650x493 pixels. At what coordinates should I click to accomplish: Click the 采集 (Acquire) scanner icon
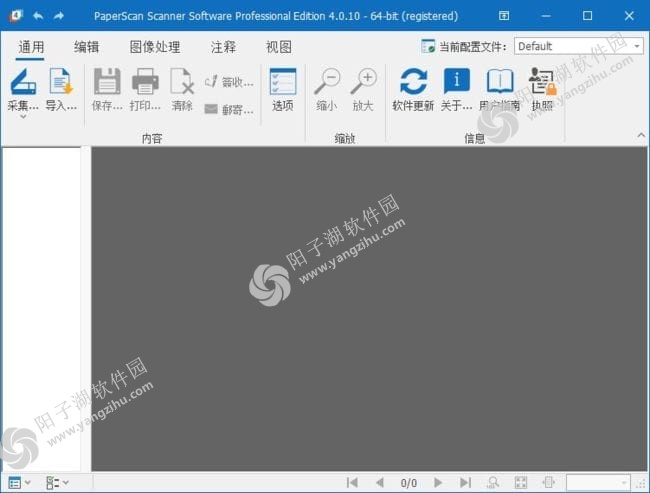[23, 82]
